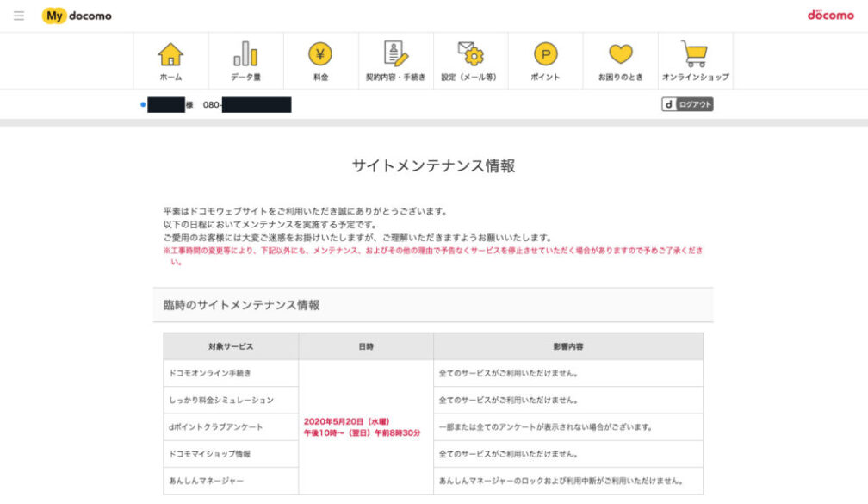Select the しっかり料金シミュレーション table cell

231,400
